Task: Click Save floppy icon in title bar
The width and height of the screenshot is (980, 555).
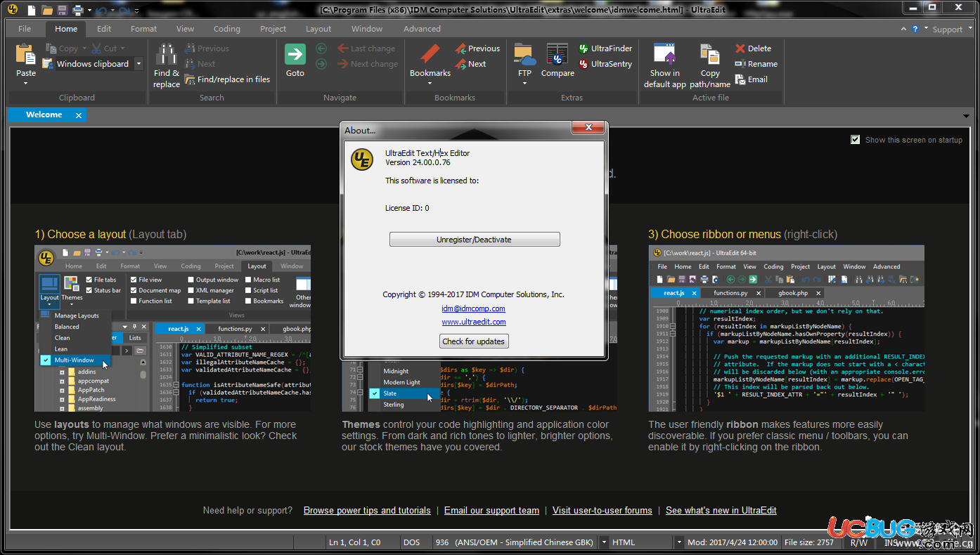Action: click(x=63, y=10)
